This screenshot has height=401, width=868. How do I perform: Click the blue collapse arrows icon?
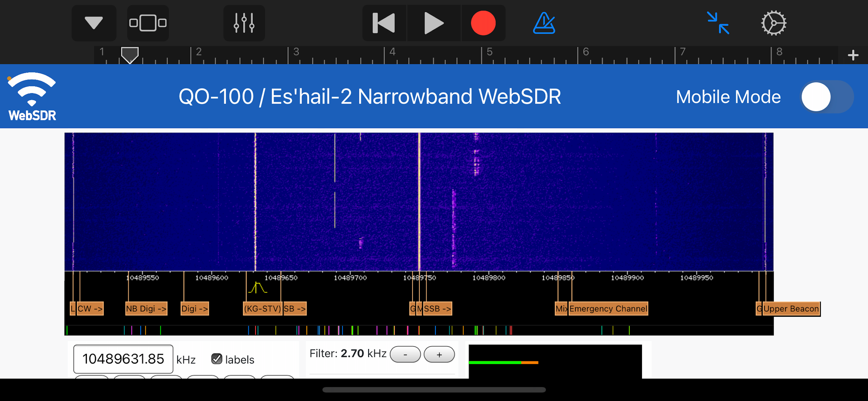[x=718, y=23]
